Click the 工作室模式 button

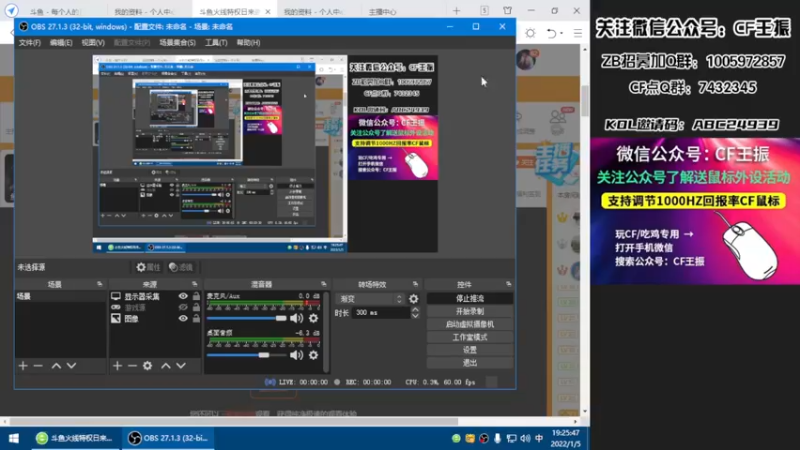pyautogui.click(x=469, y=337)
